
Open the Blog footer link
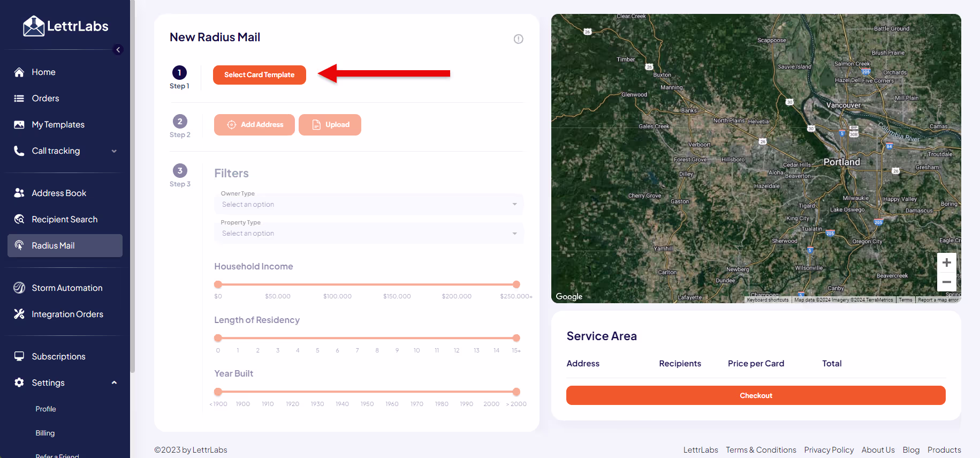point(911,450)
